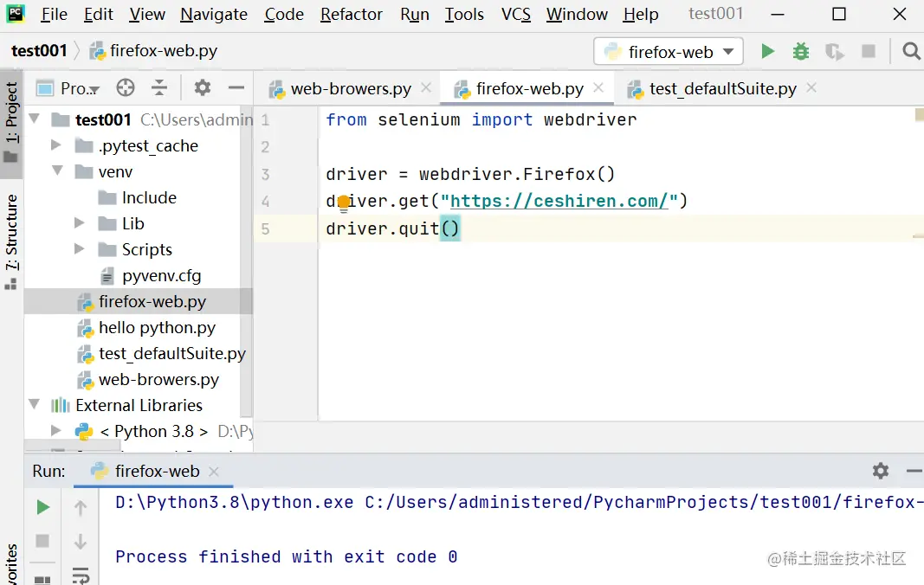Click the Python exe path in console output
Viewport: 924px width, 585px height.
pyautogui.click(x=235, y=503)
